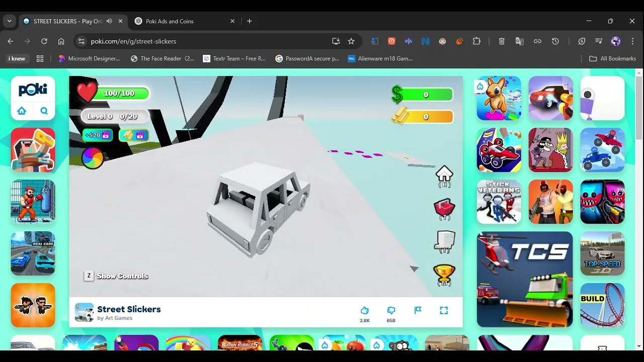Open the apps grid icon in bookmarks bar
644x362 pixels.
point(40,58)
